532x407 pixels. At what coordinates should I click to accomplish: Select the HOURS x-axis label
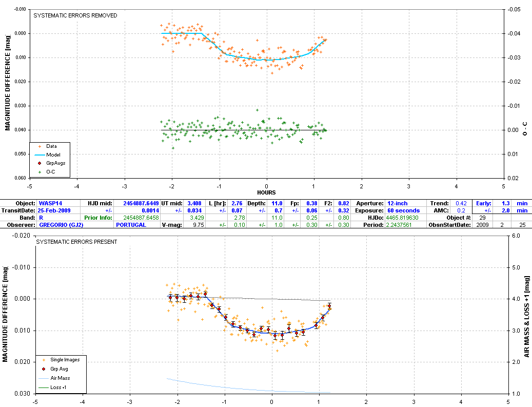266,192
